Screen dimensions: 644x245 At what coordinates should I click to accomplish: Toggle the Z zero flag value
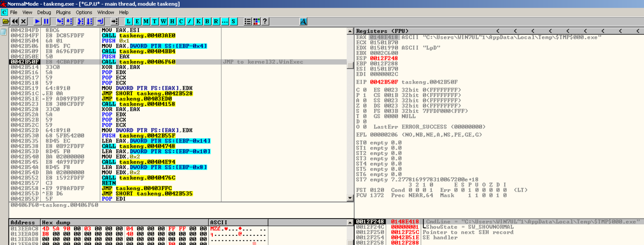pyautogui.click(x=364, y=105)
